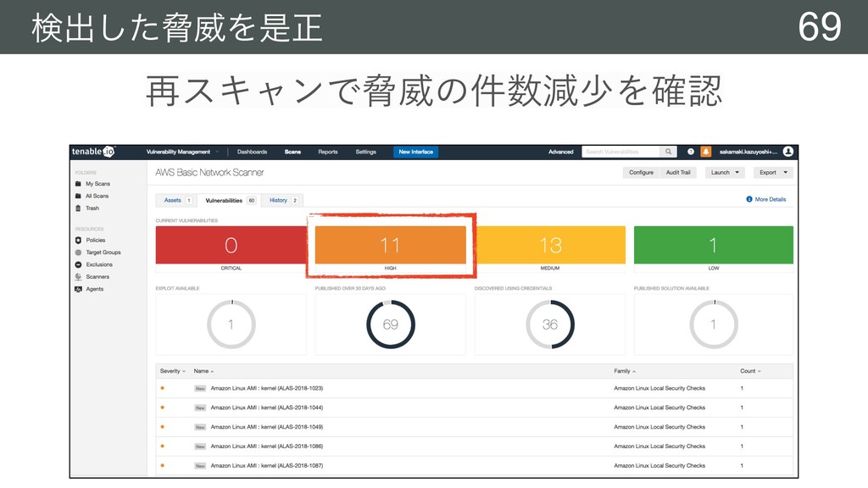Click the Configure button
Image resolution: width=868 pixels, height=488 pixels.
[641, 173]
